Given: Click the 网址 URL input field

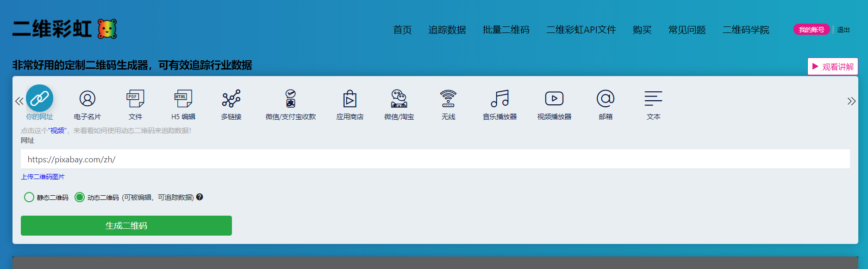Looking at the screenshot, I should 435,159.
